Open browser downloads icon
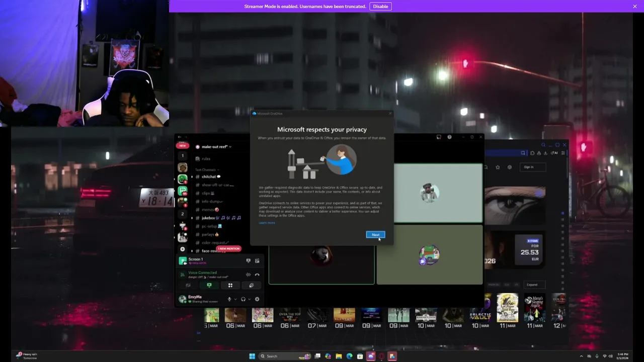This screenshot has height=362, width=644. (x=545, y=153)
